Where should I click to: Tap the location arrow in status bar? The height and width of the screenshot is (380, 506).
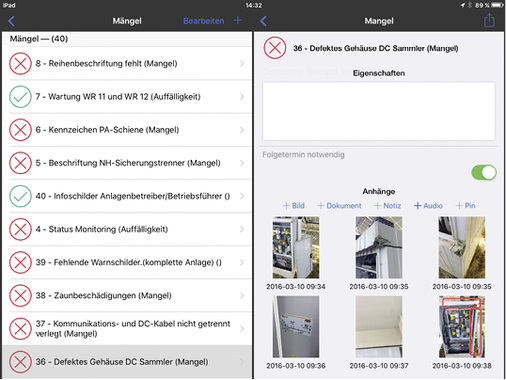(463, 5)
